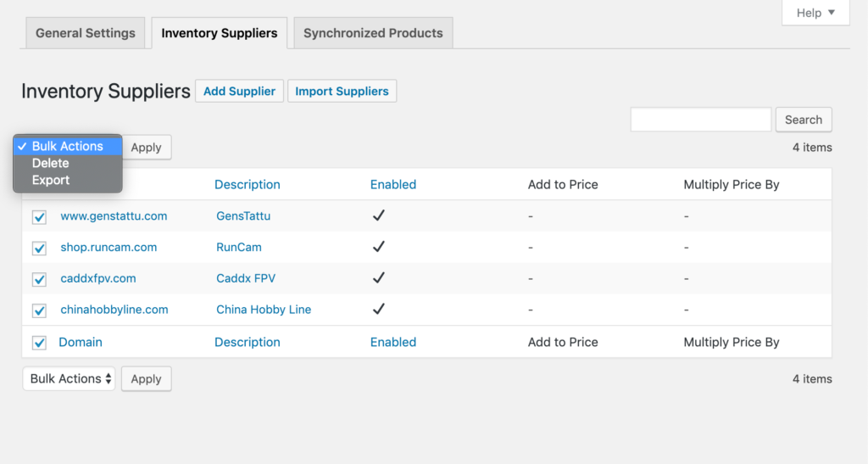Toggle the select-all checkbox in table footer
The image size is (868, 464).
(39, 343)
